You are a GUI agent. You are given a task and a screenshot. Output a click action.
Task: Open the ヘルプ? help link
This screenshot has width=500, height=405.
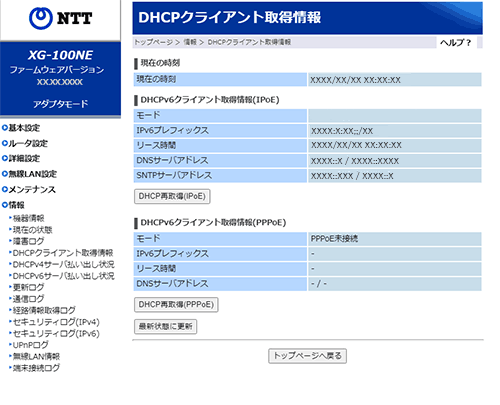point(456,43)
